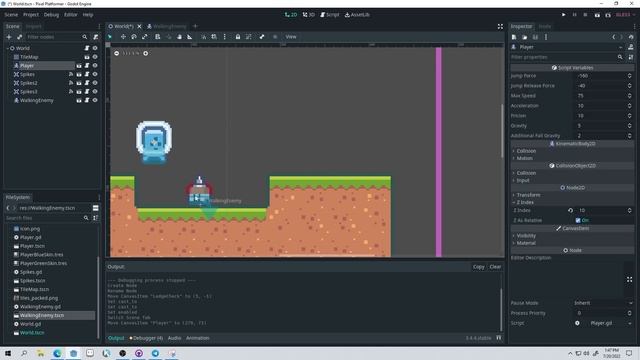Viewport: 640px width, 360px height.
Task: Switch to the Script workspace
Action: pos(330,15)
